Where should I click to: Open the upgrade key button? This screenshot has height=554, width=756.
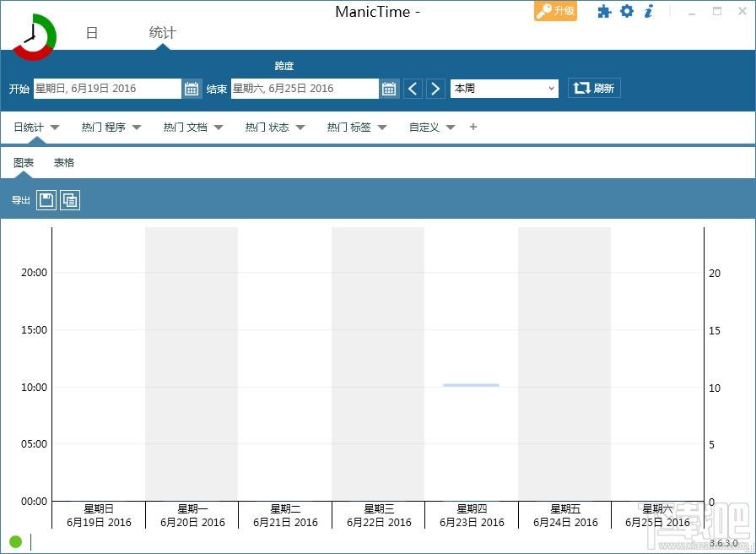click(555, 11)
